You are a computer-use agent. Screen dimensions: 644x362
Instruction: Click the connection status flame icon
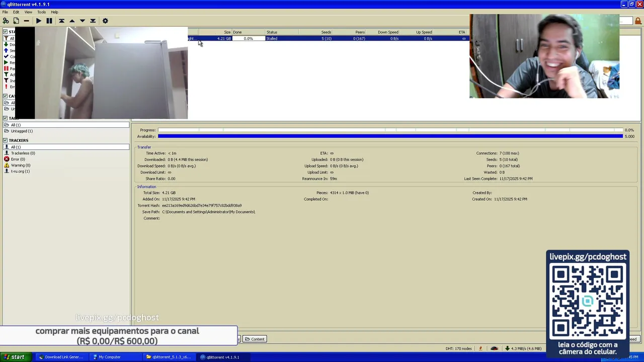click(480, 348)
